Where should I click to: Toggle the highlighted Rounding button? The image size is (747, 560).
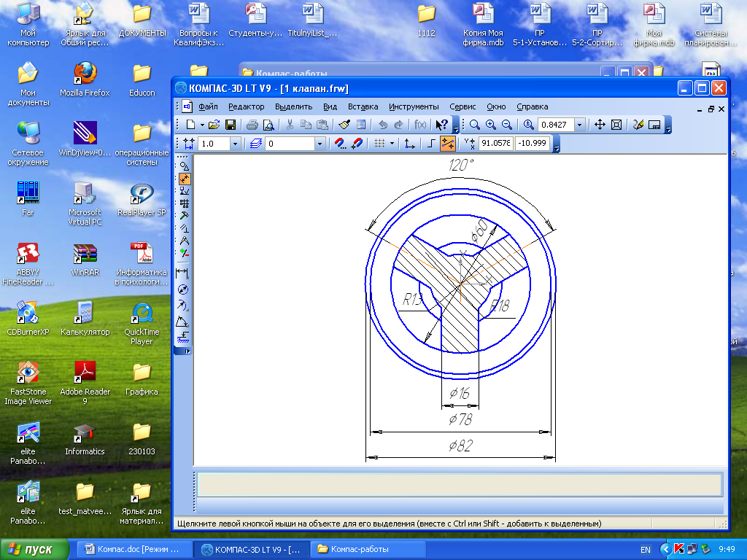[448, 144]
